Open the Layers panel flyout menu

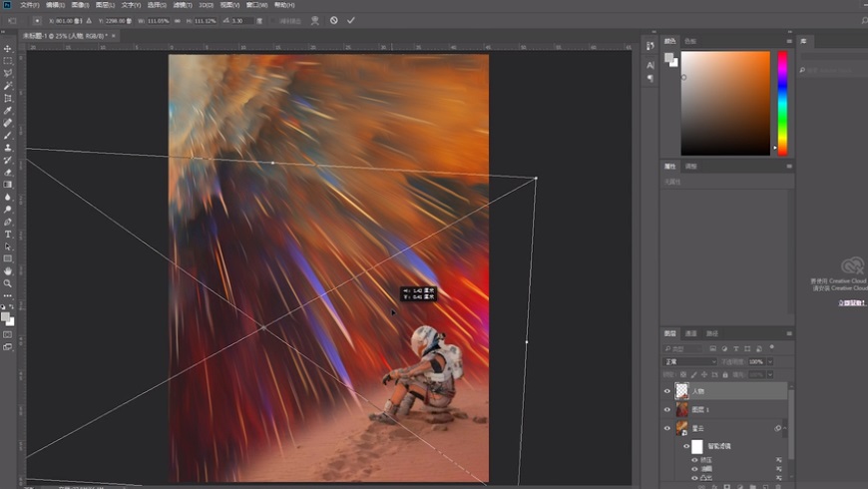point(789,333)
